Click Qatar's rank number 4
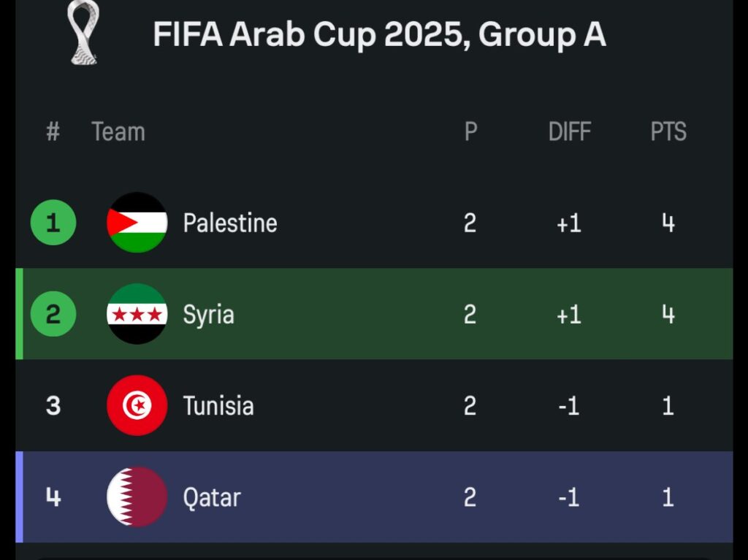The image size is (748, 560). pyautogui.click(x=53, y=497)
